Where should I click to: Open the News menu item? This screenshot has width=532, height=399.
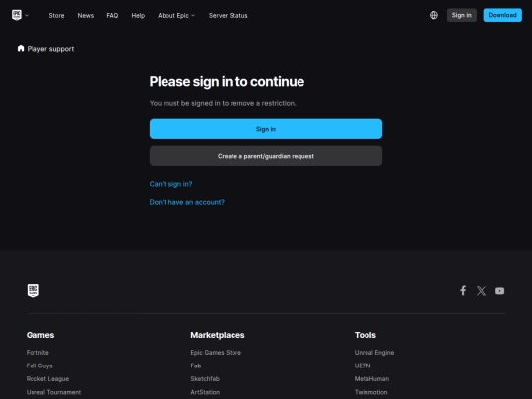pos(86,15)
